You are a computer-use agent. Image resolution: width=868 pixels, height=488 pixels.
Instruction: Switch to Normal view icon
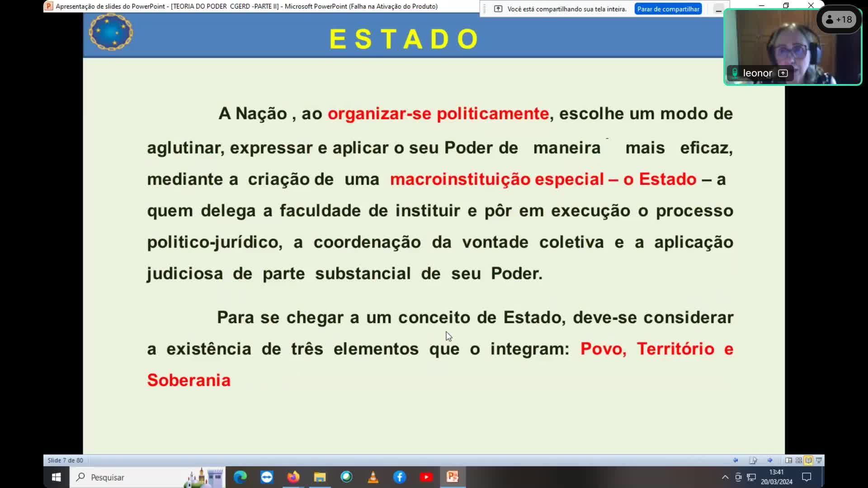788,460
